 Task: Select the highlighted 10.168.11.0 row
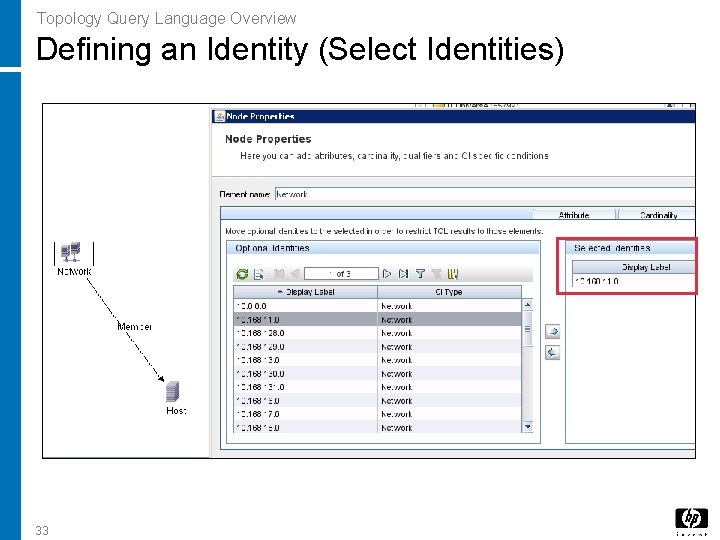377,320
